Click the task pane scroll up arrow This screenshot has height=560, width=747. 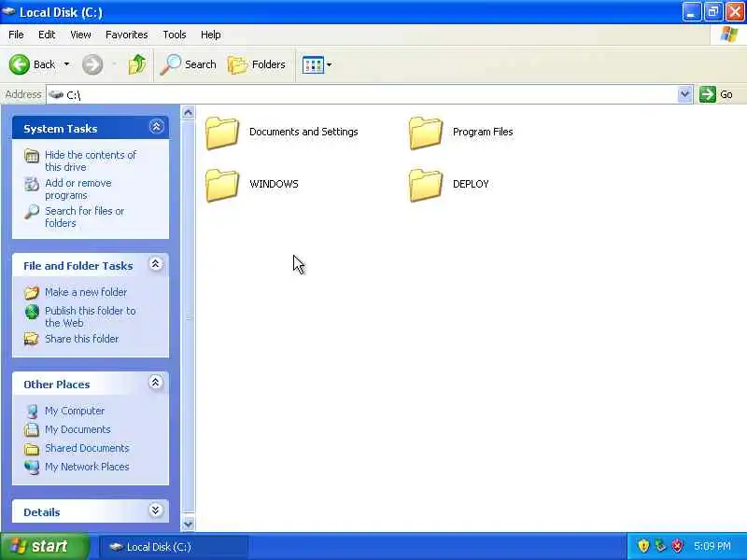point(189,112)
